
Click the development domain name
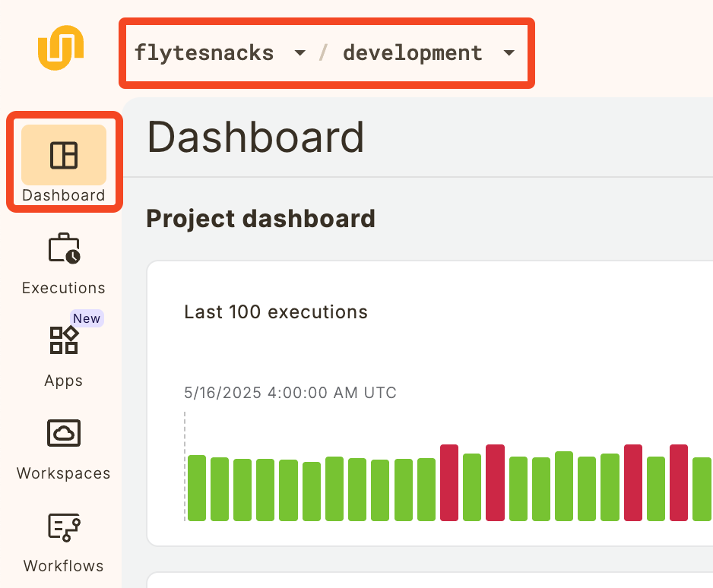[x=413, y=53]
